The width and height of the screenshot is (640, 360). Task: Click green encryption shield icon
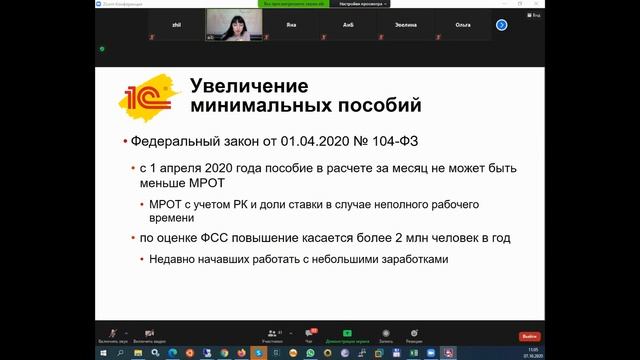point(102,49)
